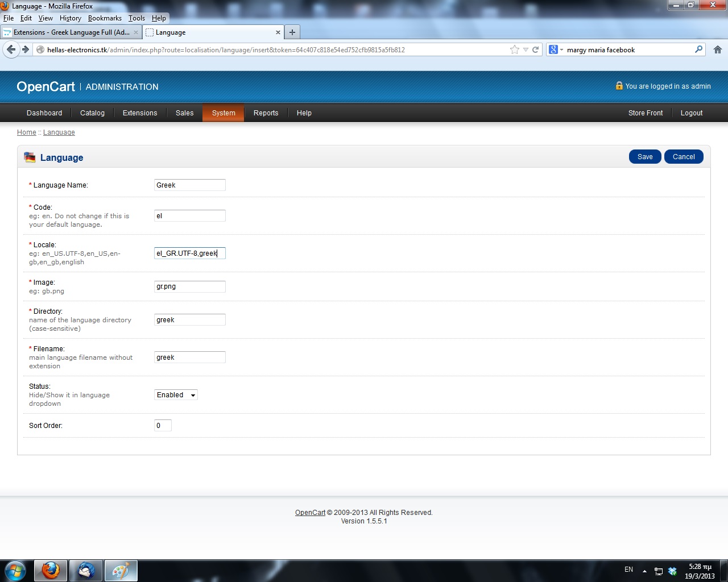The image size is (728, 582).
Task: Click the Language Name field
Action: coord(190,185)
